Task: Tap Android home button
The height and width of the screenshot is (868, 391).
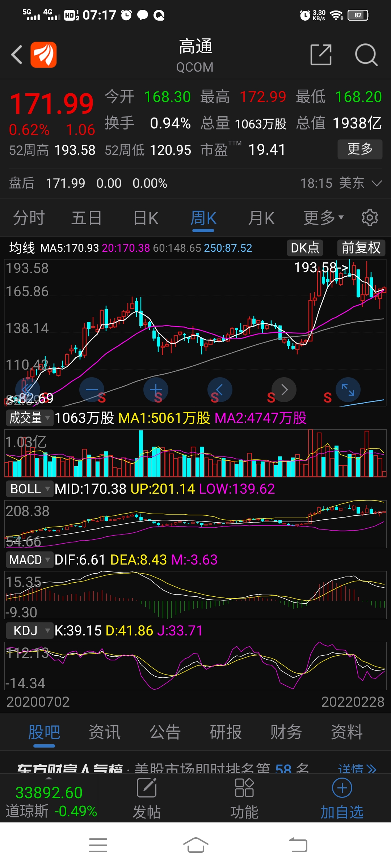Action: coord(195,845)
